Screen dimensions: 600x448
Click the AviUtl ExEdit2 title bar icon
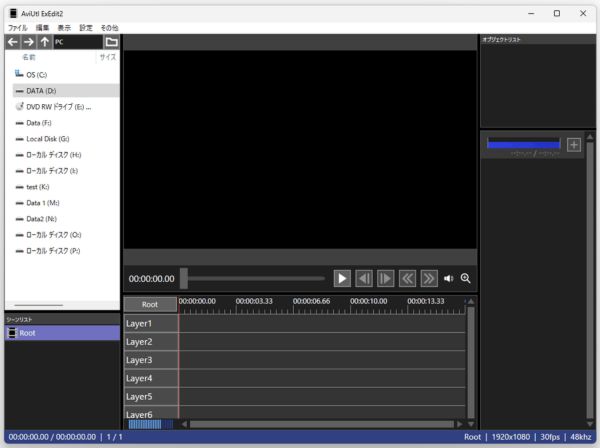pyautogui.click(x=13, y=13)
